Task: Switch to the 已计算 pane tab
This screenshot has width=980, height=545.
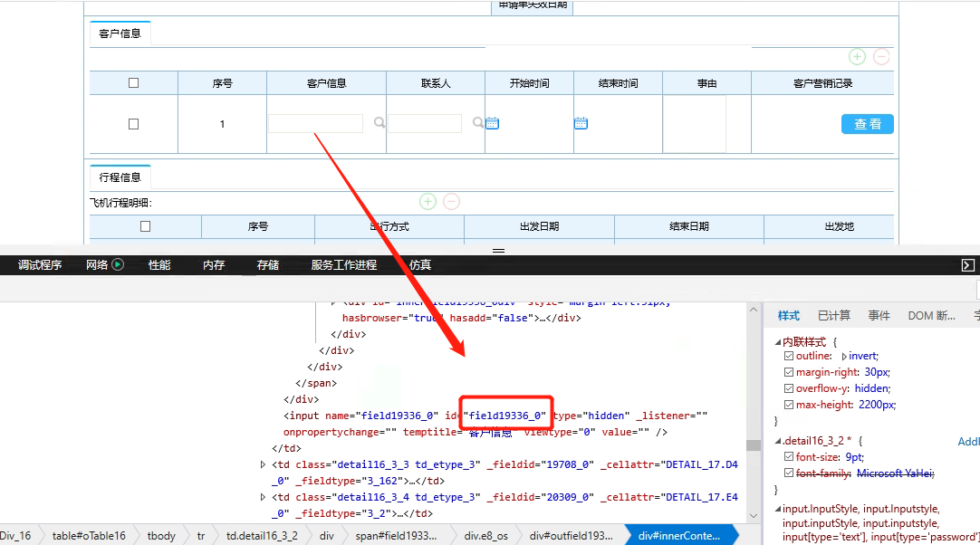Action: pos(834,316)
